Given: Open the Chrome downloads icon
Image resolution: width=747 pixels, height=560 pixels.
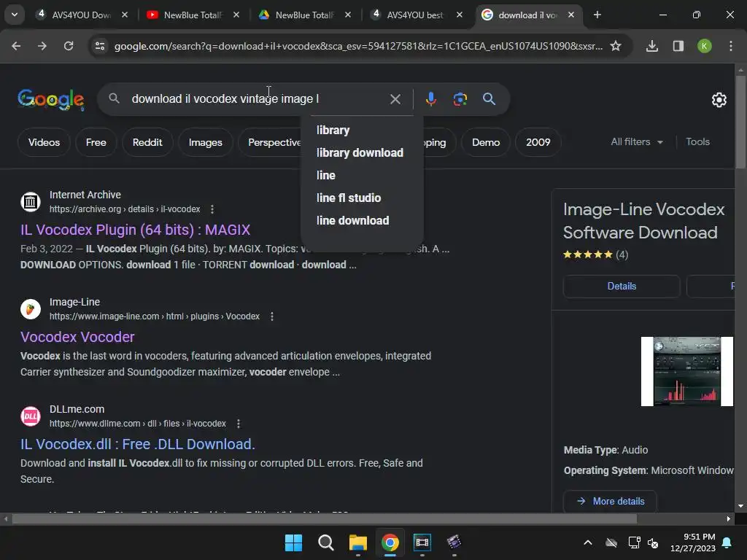Looking at the screenshot, I should (651, 46).
